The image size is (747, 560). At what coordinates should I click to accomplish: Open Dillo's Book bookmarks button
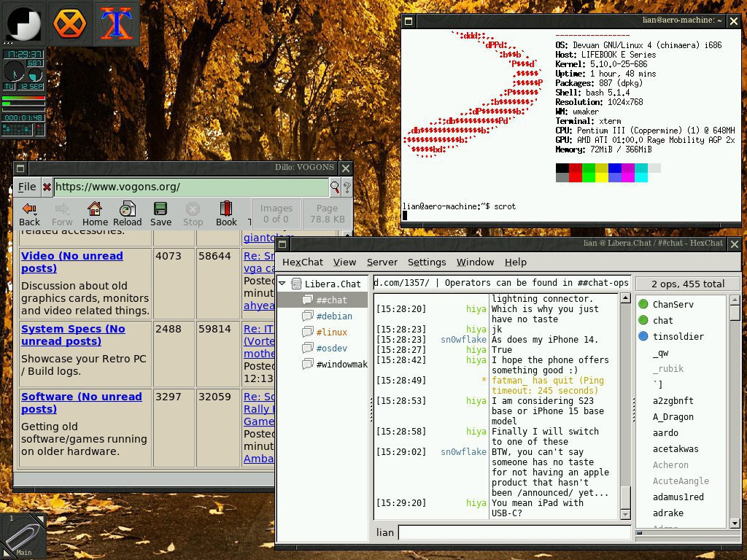point(226,214)
